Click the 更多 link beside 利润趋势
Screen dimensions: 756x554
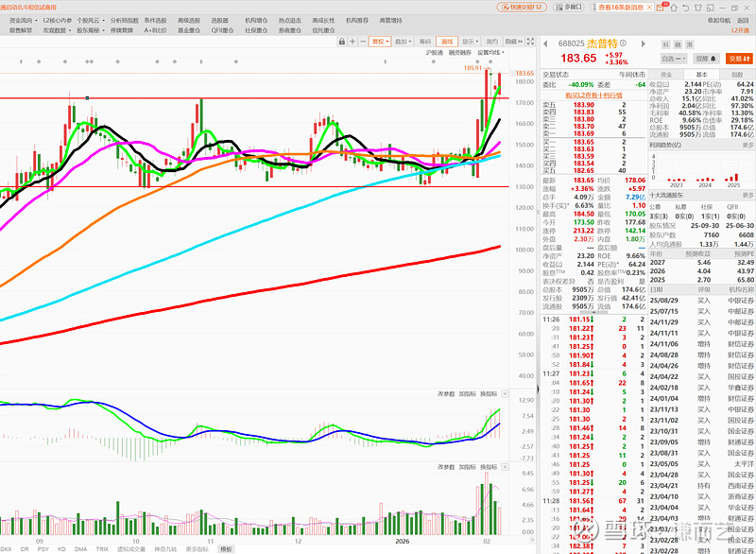(x=747, y=145)
